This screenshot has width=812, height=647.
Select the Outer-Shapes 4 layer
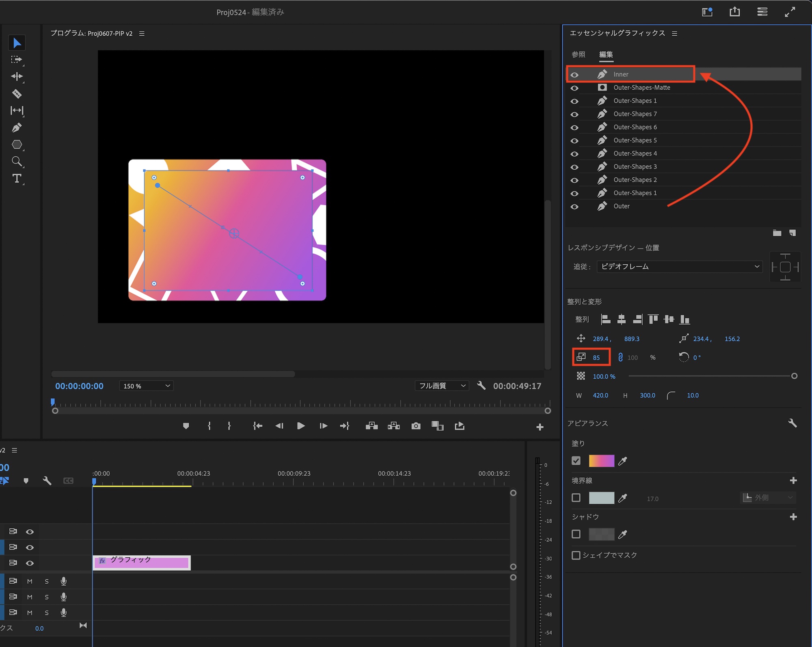coord(635,153)
